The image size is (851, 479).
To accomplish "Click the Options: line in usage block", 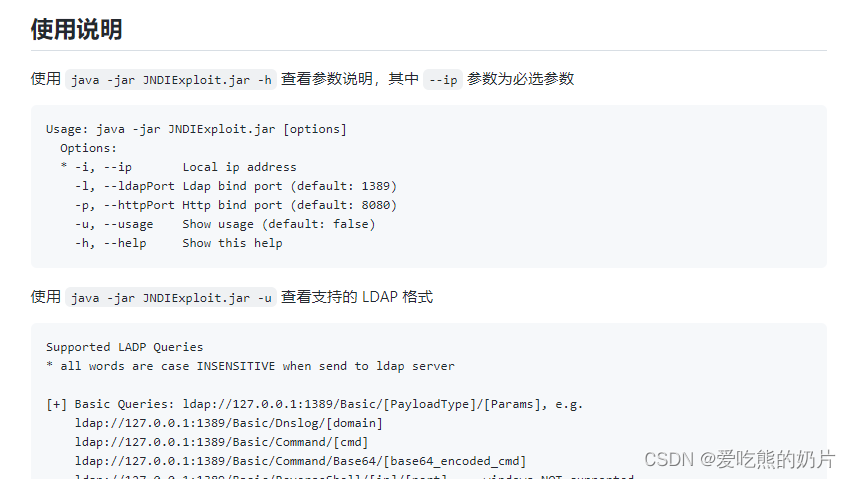I will [x=88, y=148].
